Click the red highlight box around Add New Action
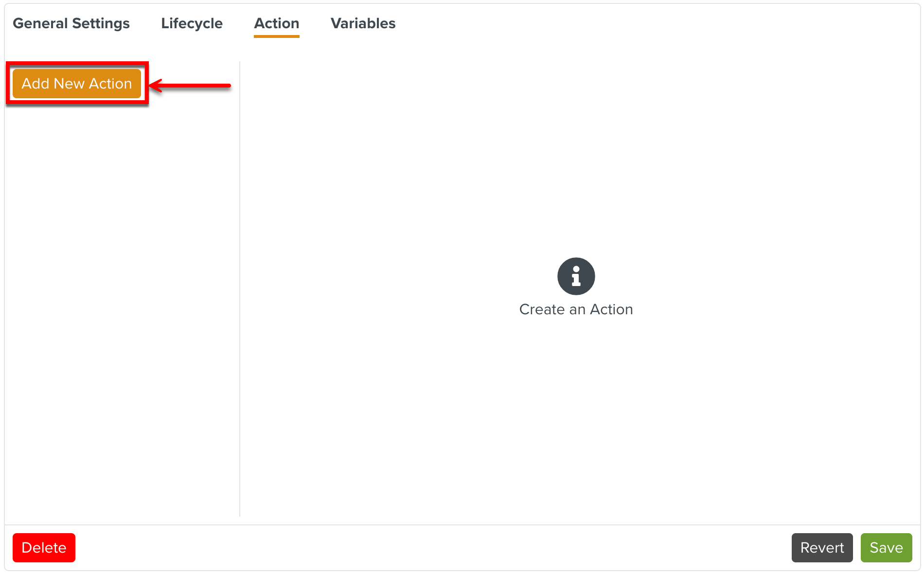The height and width of the screenshot is (575, 924). [x=77, y=64]
